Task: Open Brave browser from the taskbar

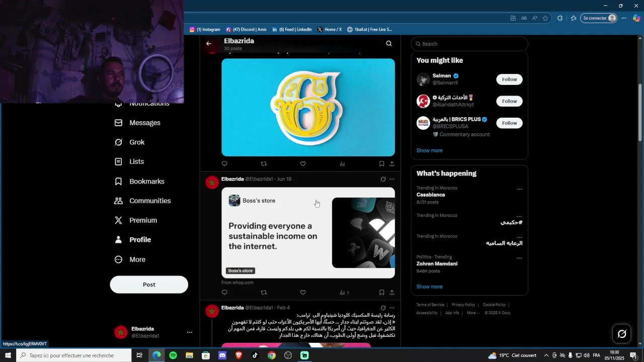Action: 238,355
